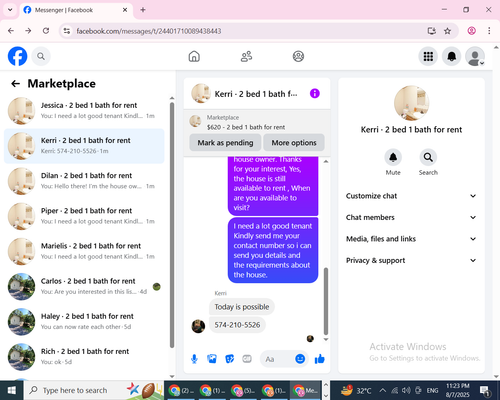500x400 pixels.
Task: Click the conversation list scrollbar
Action: coord(172,225)
